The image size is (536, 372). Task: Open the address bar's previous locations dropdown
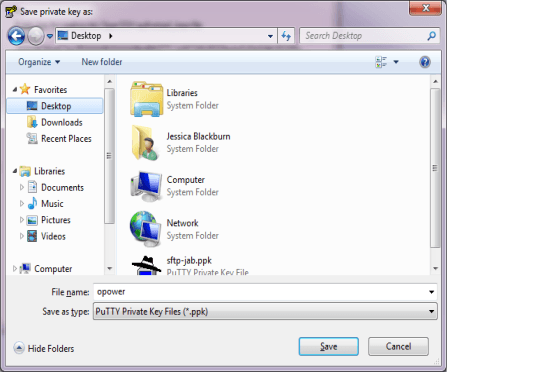(270, 36)
